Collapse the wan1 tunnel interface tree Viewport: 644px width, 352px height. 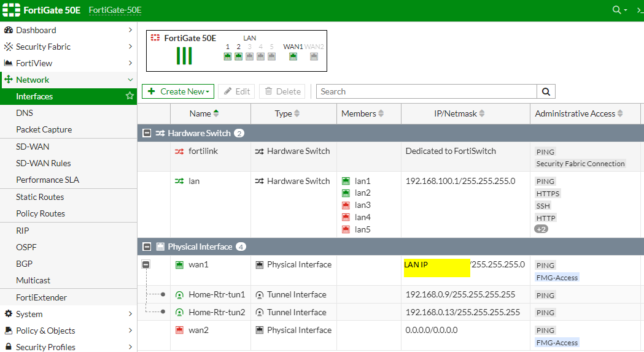[146, 265]
